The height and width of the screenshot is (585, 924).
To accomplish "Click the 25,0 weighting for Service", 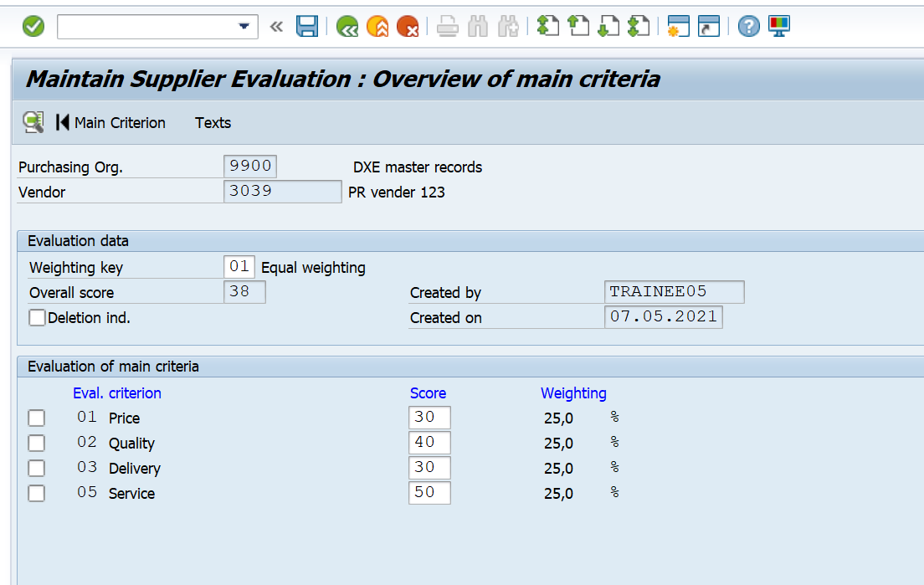I will click(x=558, y=494).
